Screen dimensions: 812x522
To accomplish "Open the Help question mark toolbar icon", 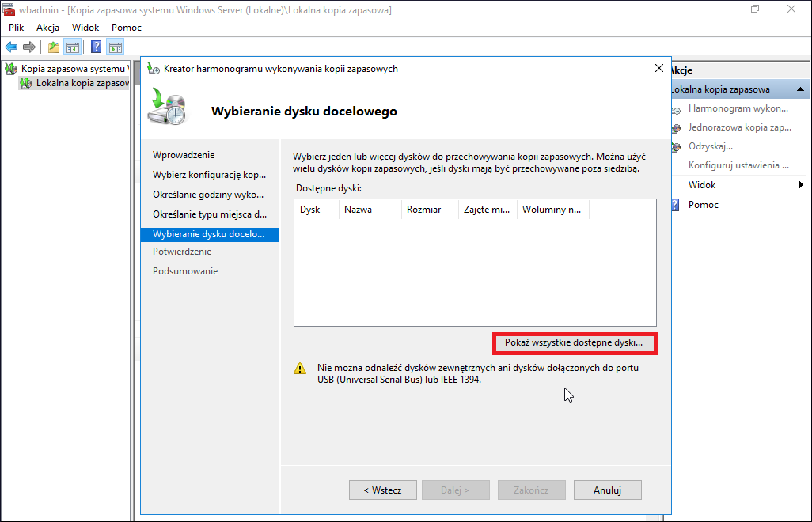I will (x=96, y=47).
